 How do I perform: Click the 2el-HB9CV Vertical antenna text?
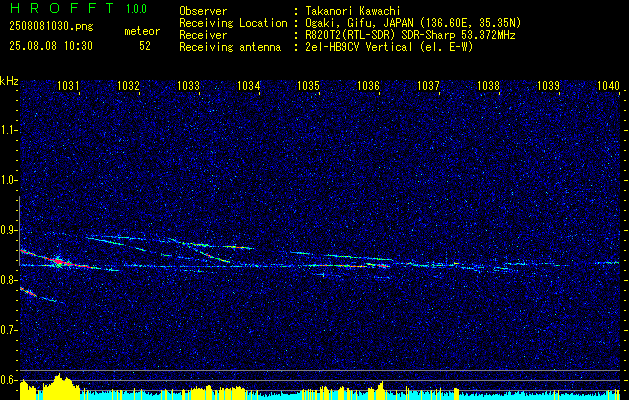(x=389, y=48)
